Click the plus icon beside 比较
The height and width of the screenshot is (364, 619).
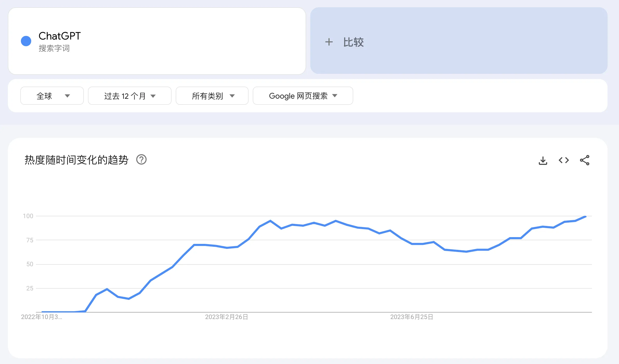(x=329, y=42)
